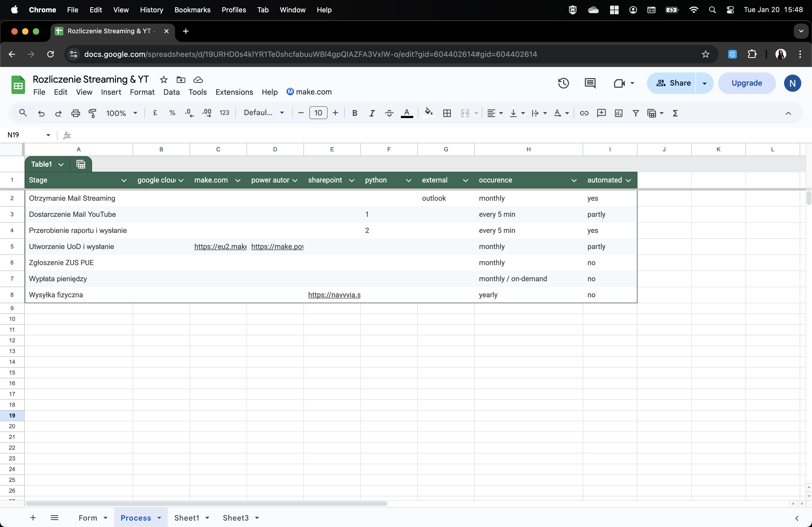Open the zoom 100% dropdown

(x=121, y=113)
